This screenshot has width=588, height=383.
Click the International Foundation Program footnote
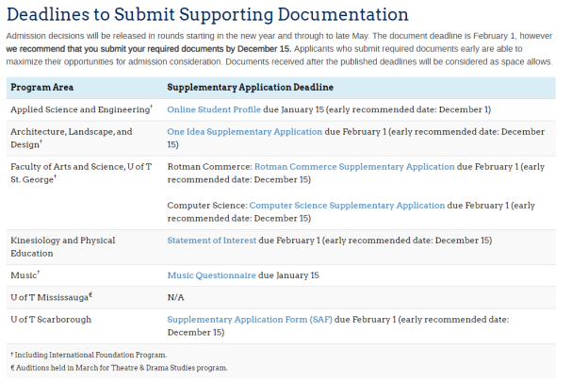89,355
